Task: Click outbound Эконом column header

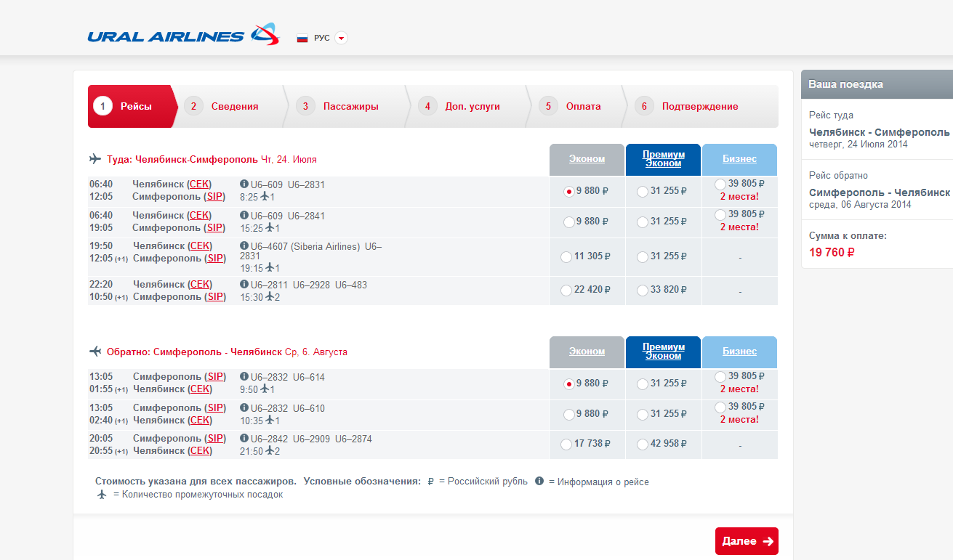Action: 587,159
